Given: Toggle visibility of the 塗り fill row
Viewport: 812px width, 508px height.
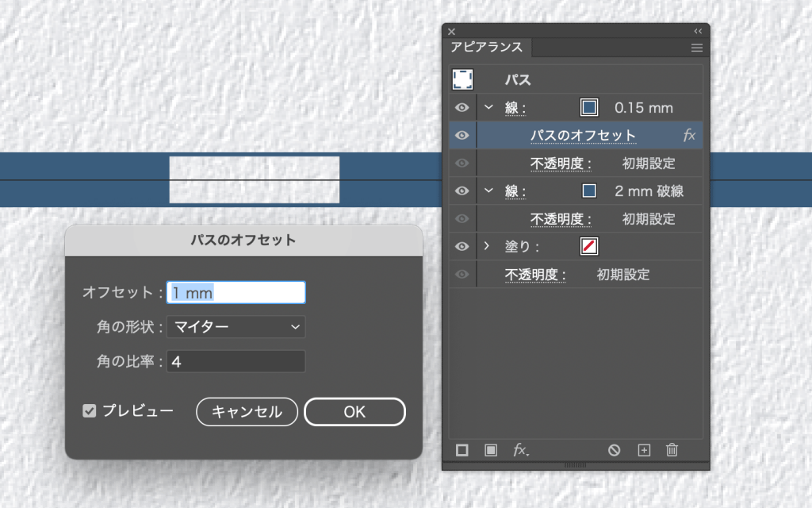Looking at the screenshot, I should (462, 247).
